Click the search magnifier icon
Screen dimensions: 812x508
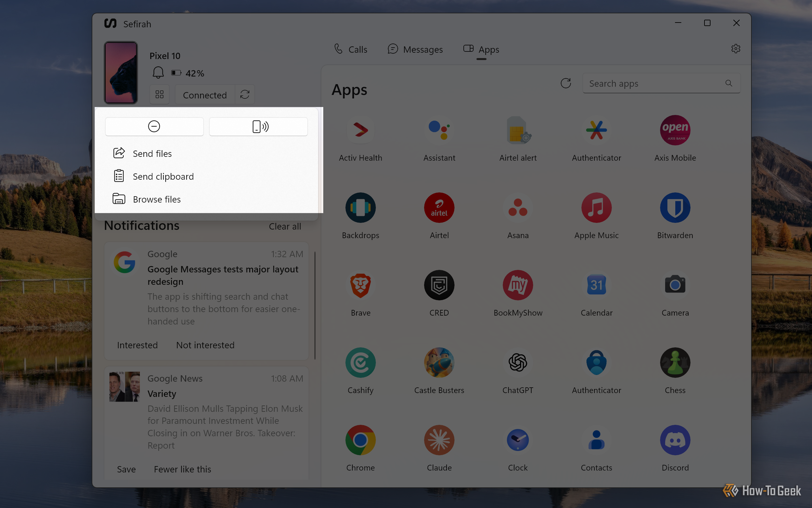pos(729,83)
